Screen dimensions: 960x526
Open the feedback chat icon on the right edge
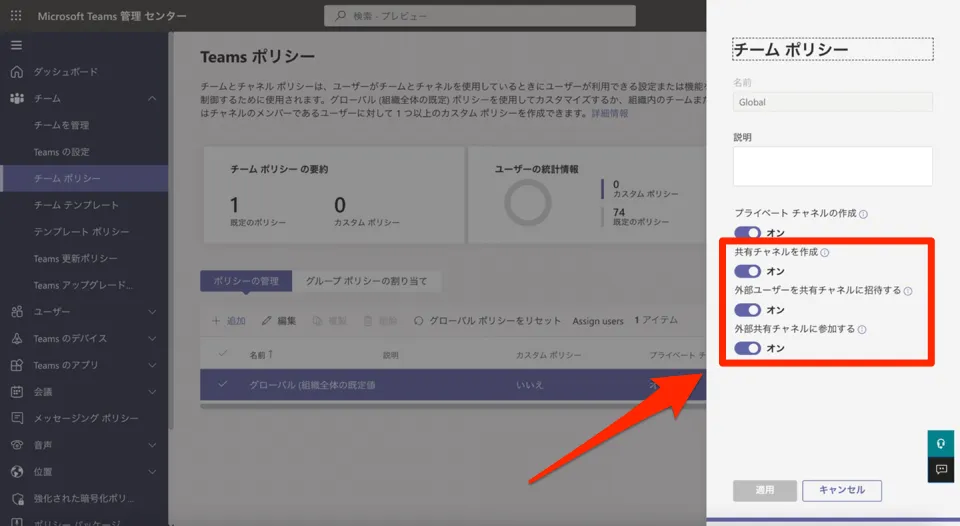click(941, 469)
